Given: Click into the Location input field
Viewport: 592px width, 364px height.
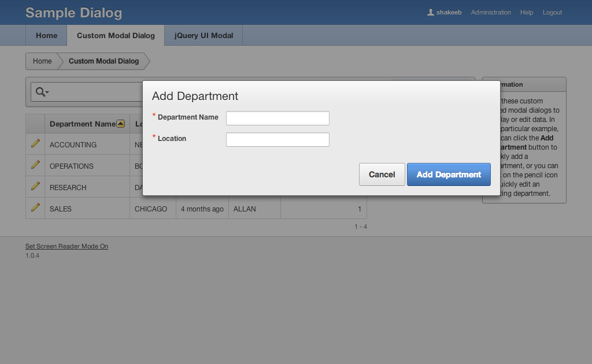Looking at the screenshot, I should [277, 140].
